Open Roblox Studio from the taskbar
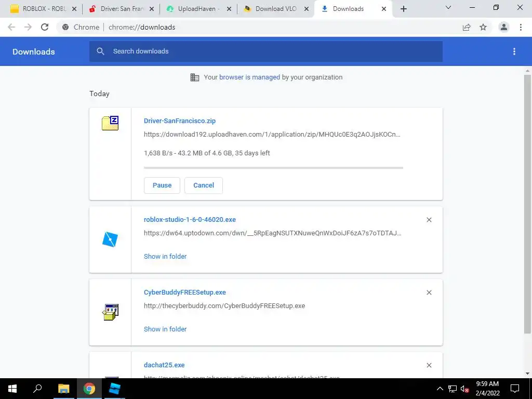The height and width of the screenshot is (399, 532). 115,389
